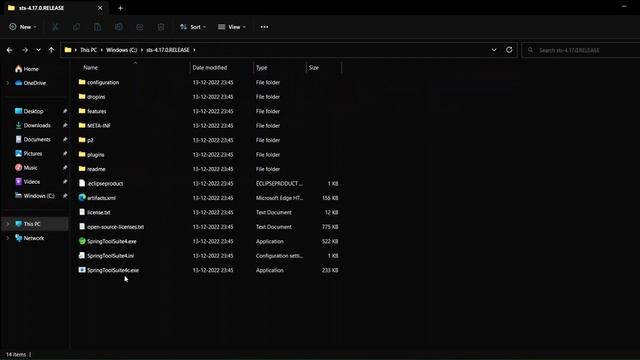The width and height of the screenshot is (640, 360).
Task: Expand the This PC tree node
Action: 7,224
